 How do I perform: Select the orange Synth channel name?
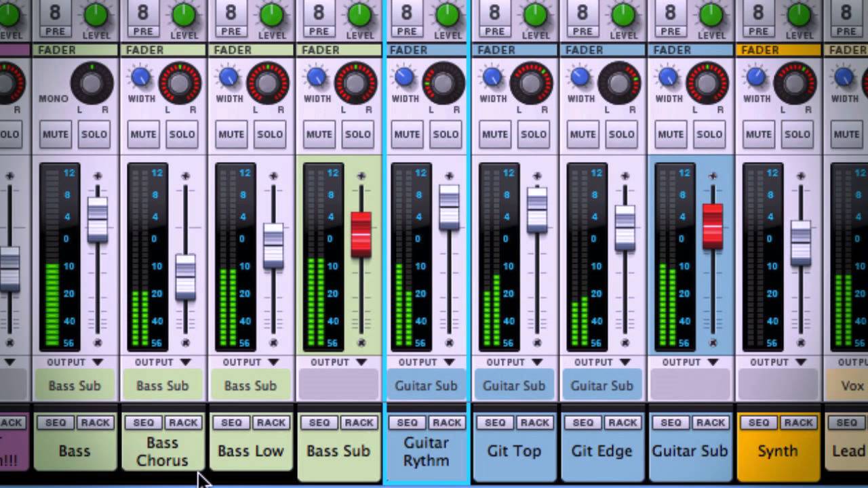778,451
